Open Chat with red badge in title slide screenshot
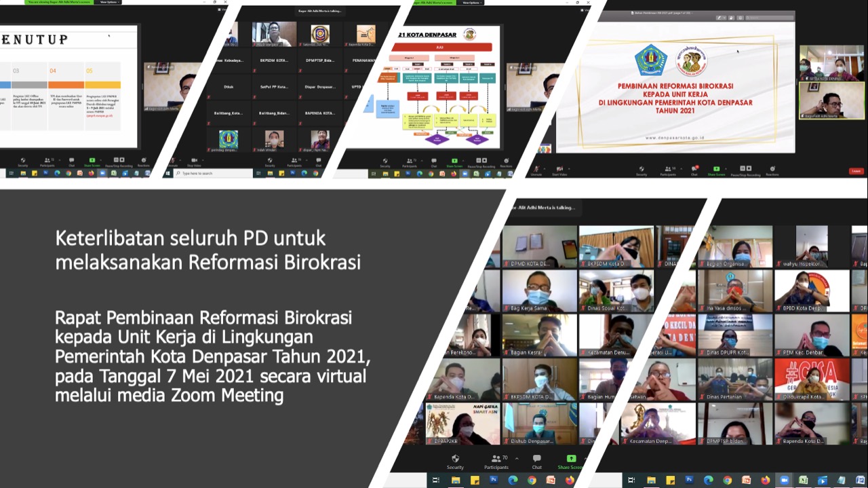The image size is (868, 488). 694,170
